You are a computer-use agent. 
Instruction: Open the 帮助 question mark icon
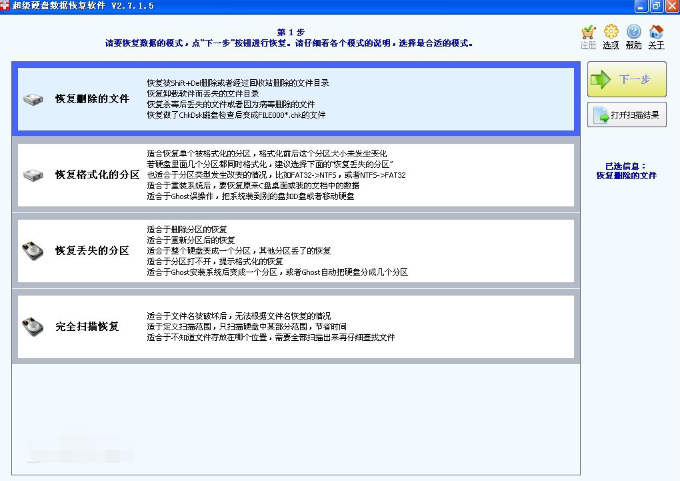634,32
